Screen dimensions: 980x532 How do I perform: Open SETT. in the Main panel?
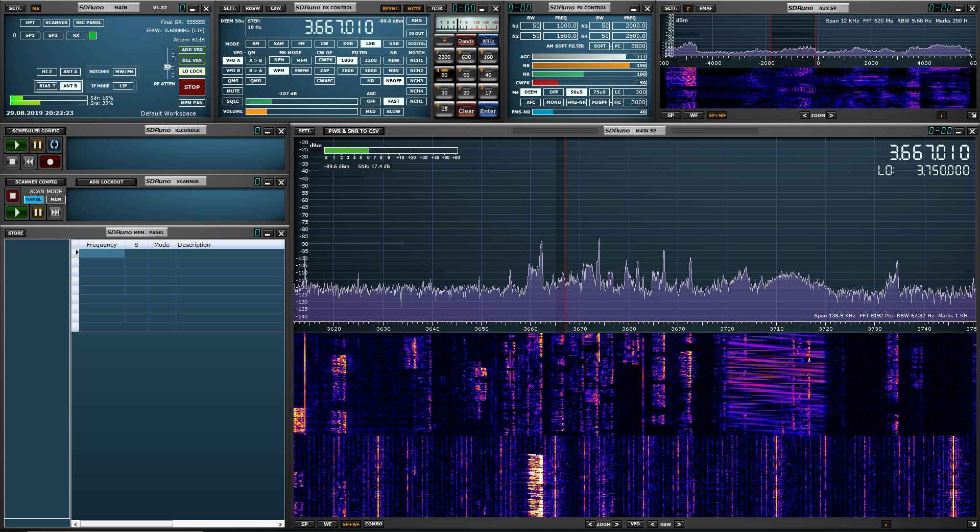tap(15, 8)
